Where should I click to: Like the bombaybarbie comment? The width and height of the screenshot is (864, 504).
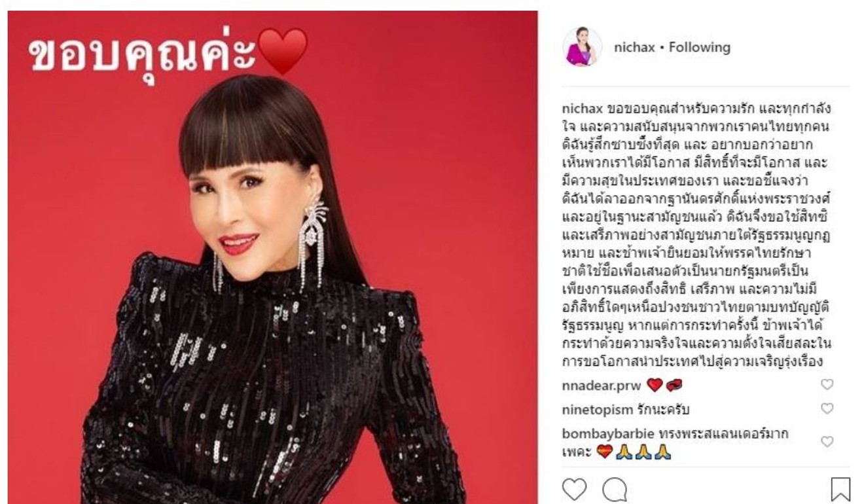pos(827,442)
